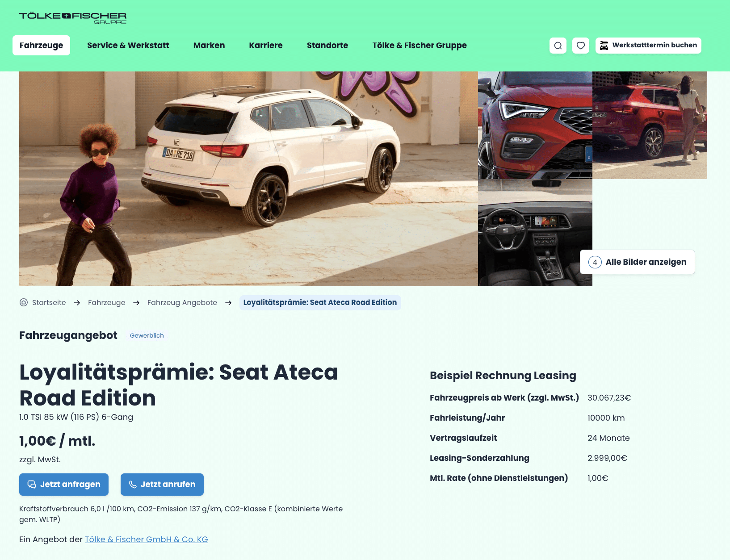
Task: Click the Gewerblich tag label
Action: [x=147, y=336]
